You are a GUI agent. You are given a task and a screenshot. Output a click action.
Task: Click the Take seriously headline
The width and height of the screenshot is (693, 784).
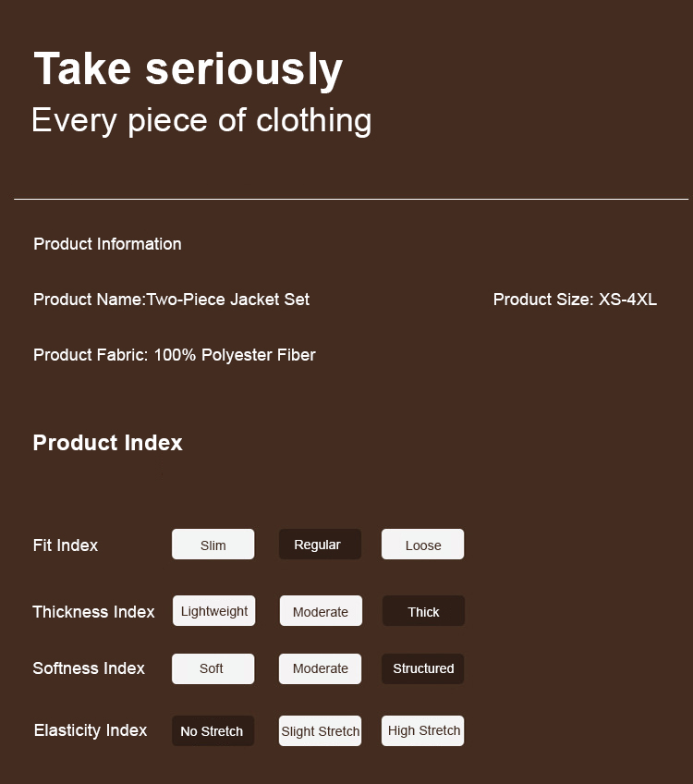coord(188,69)
